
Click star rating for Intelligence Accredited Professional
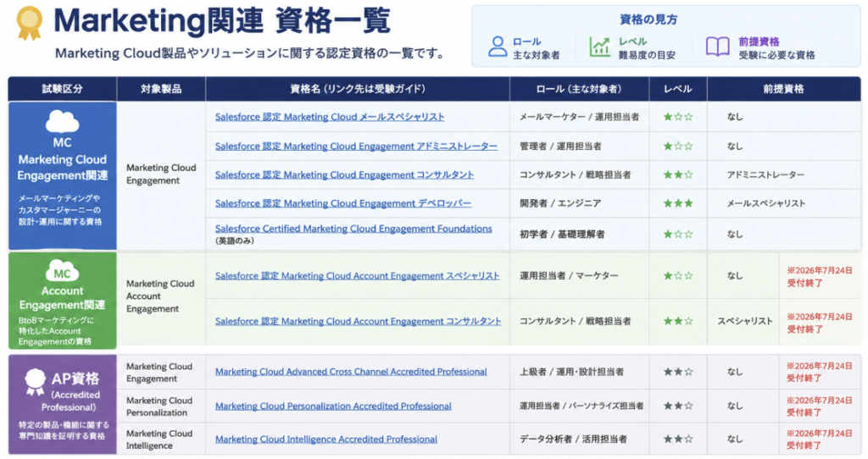(x=678, y=439)
